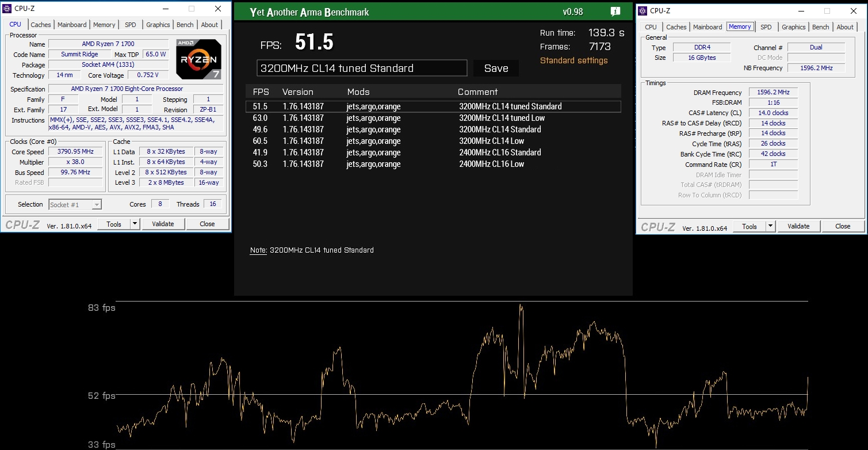Select result row with 49.6 FPS
The height and width of the screenshot is (450, 868).
coord(433,129)
